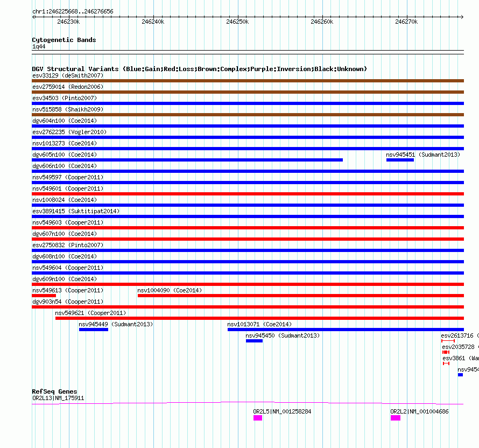Screen dimensions: 479x448
Task: Click the 1q44 cytogenetic band label
Action: point(39,46)
